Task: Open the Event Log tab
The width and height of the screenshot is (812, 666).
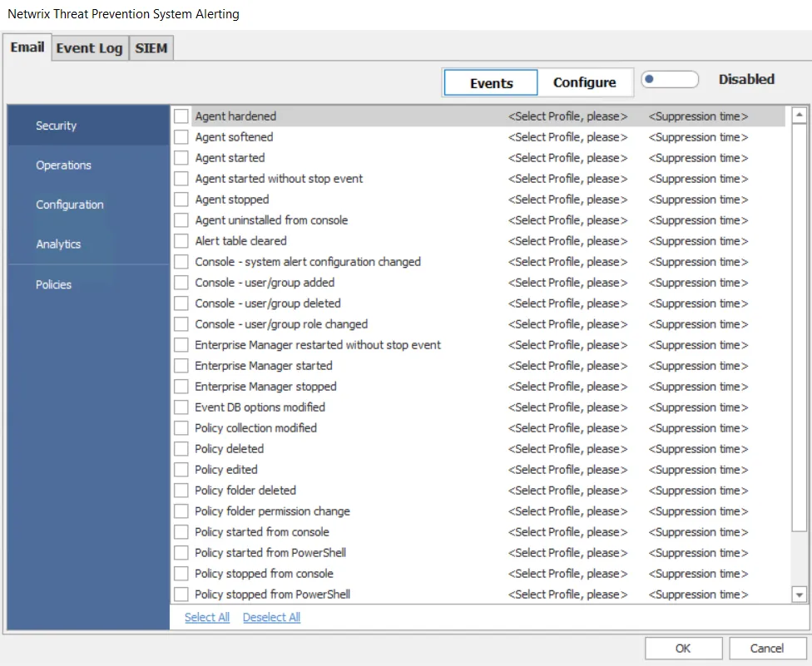Action: pyautogui.click(x=90, y=48)
